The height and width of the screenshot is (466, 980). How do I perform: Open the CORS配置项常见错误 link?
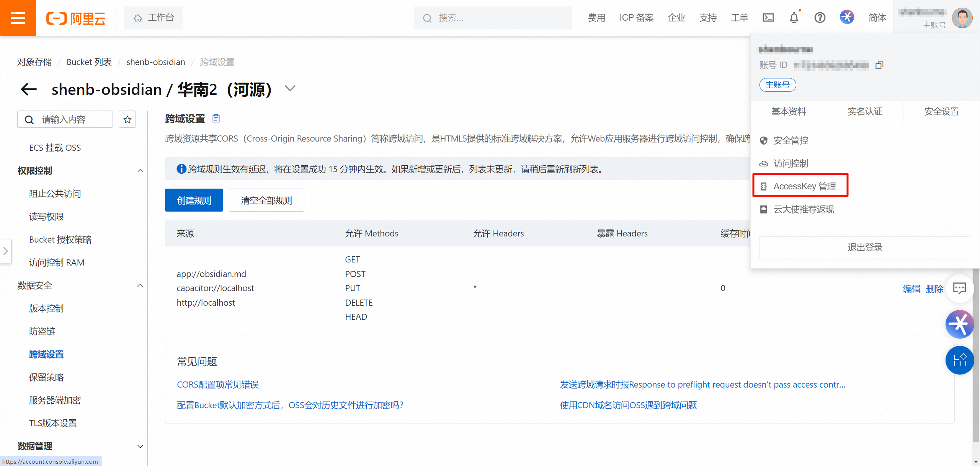[217, 385]
